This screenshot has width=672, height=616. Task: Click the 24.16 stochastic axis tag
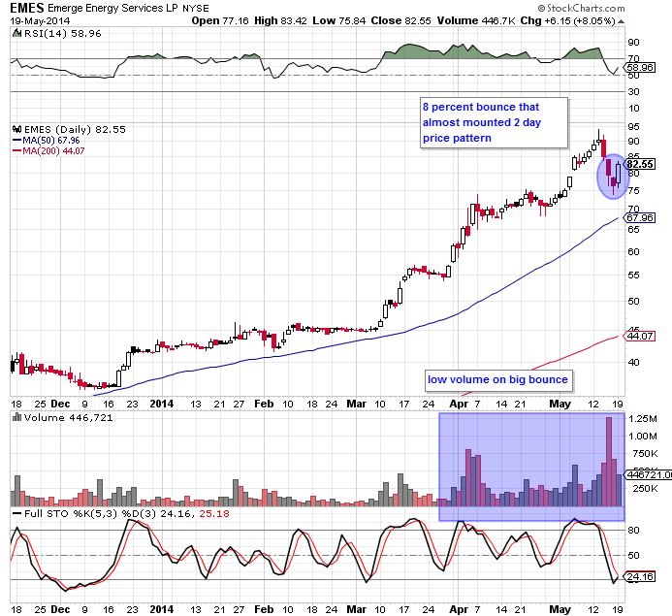click(x=640, y=576)
